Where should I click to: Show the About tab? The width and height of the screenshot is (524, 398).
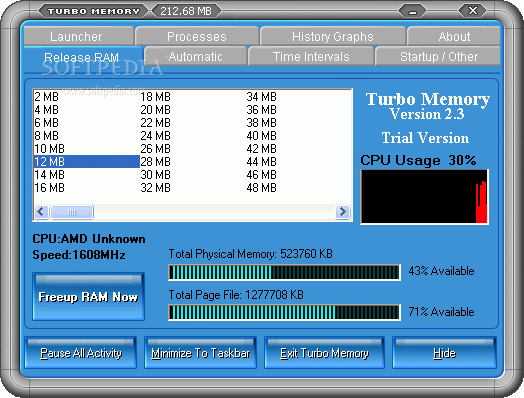pyautogui.click(x=454, y=36)
